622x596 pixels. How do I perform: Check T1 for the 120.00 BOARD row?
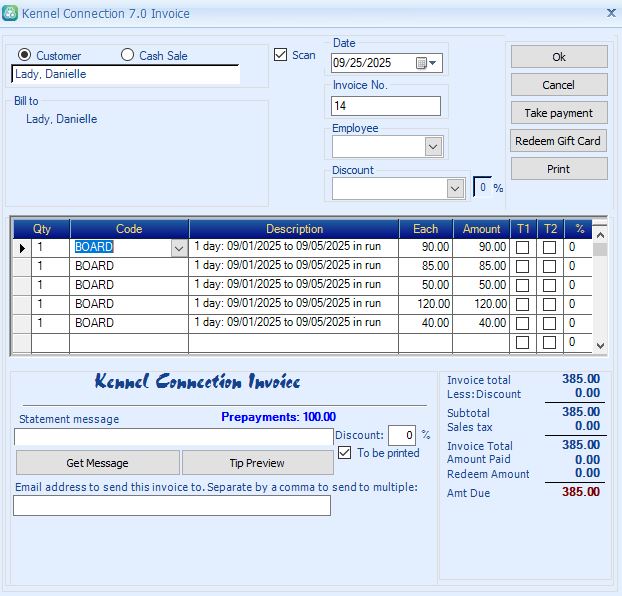tap(522, 304)
